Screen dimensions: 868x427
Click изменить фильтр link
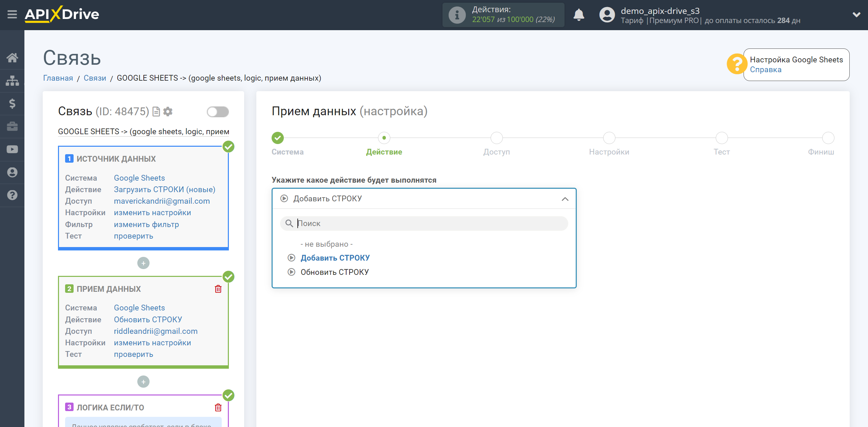click(146, 224)
